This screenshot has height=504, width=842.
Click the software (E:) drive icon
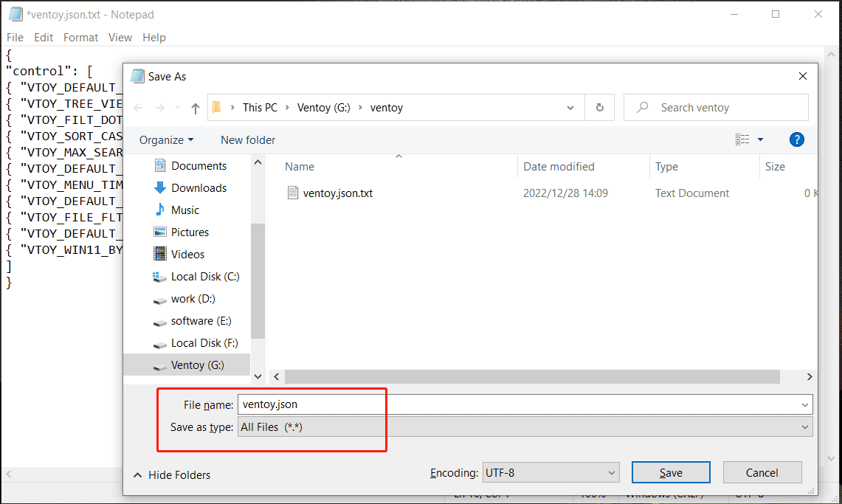159,322
